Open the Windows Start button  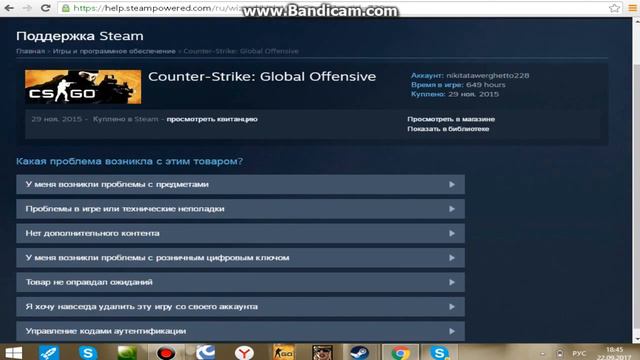click(x=13, y=353)
